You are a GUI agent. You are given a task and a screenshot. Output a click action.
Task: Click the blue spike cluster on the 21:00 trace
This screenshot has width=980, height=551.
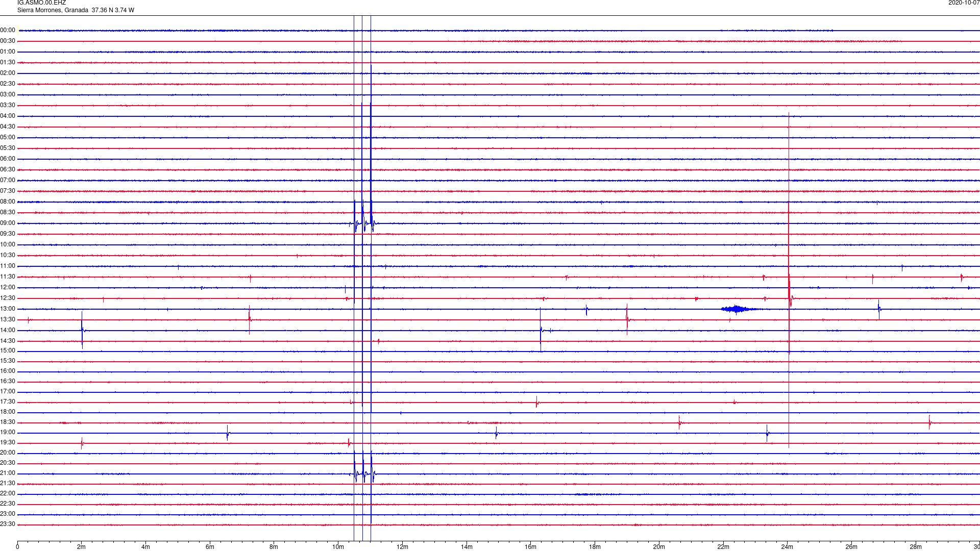tap(364, 468)
